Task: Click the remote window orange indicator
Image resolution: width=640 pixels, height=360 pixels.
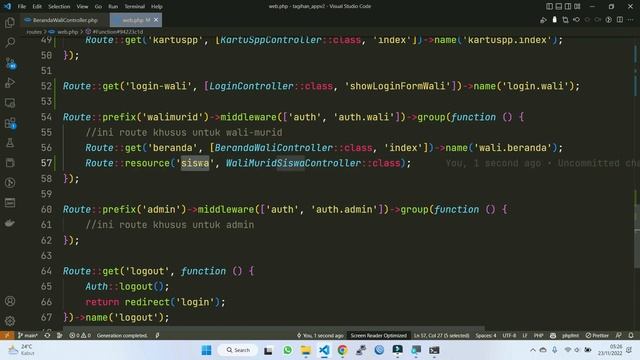Action: pos(7,335)
